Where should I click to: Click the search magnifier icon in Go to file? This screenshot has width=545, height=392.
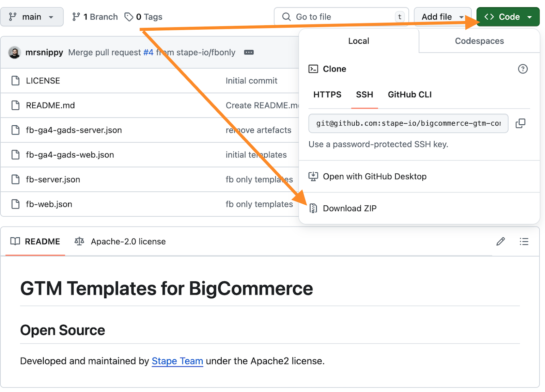(286, 17)
